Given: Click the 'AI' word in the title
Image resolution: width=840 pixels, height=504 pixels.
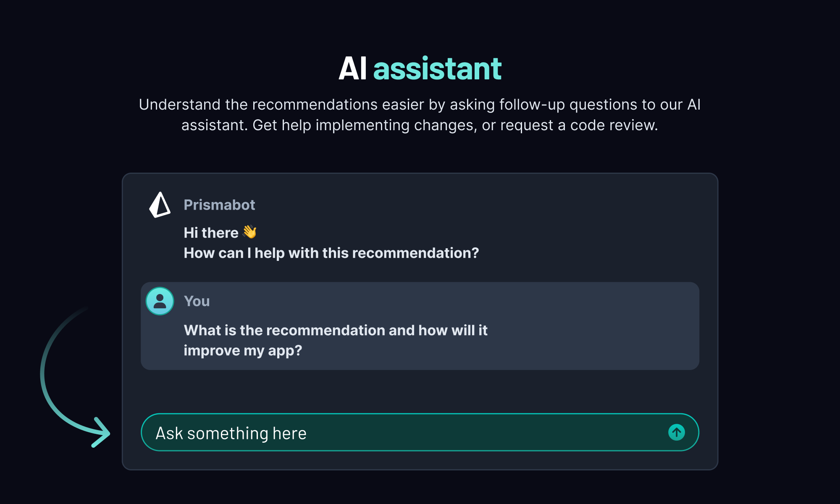Looking at the screenshot, I should pyautogui.click(x=353, y=68).
